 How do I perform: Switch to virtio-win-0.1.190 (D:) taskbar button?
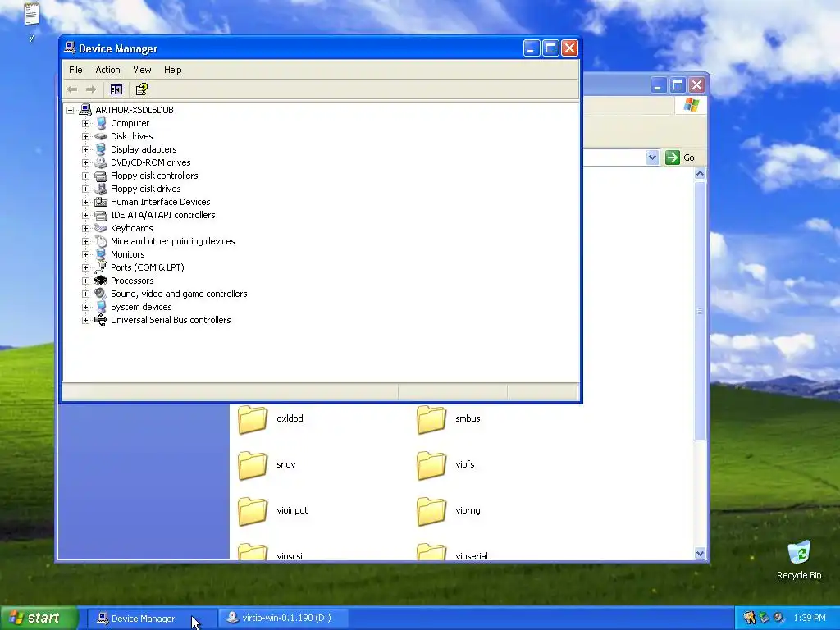(284, 619)
